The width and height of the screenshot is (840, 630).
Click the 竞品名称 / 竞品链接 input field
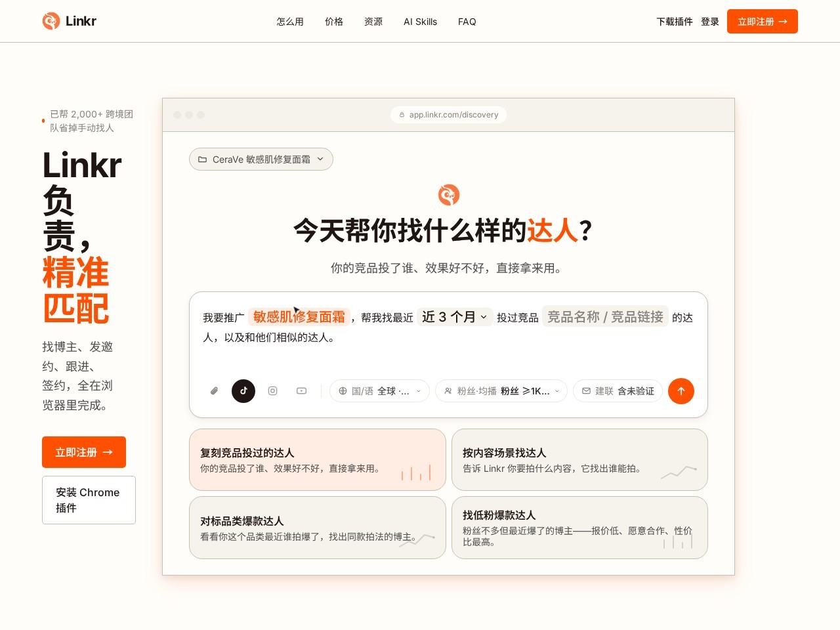point(605,317)
